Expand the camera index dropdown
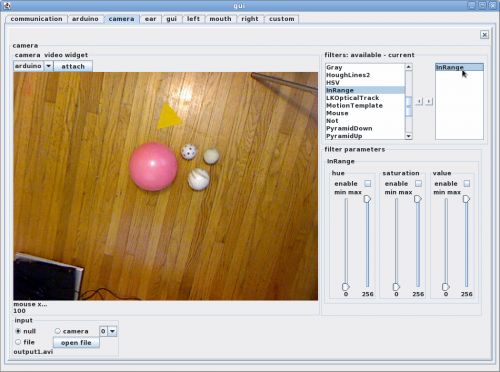The image size is (500, 372). pos(112,331)
